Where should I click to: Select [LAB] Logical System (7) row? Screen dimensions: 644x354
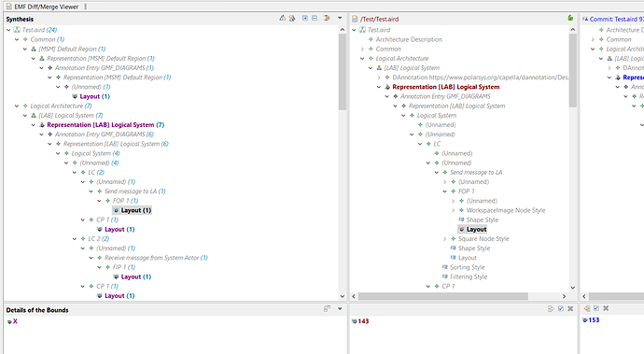coord(71,116)
